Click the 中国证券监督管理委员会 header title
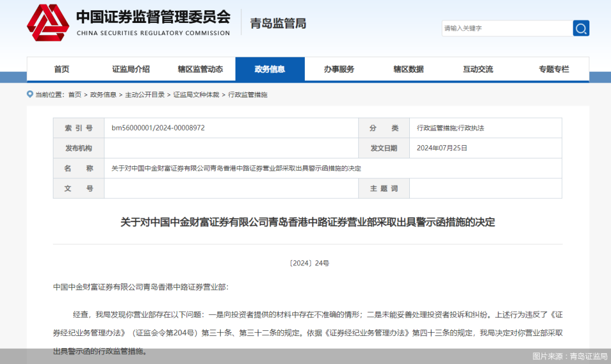611x364 pixels. point(153,17)
